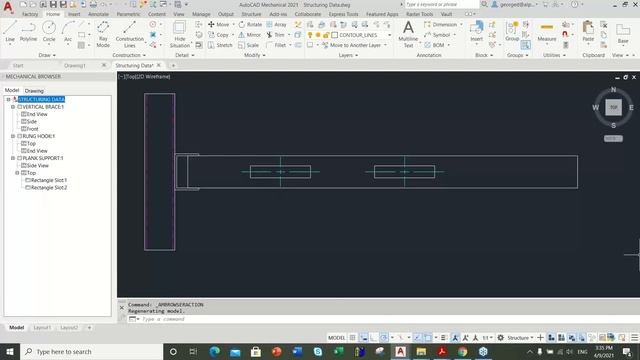Collapse the VERTICAL BRACE:1 tree node

tap(13, 107)
